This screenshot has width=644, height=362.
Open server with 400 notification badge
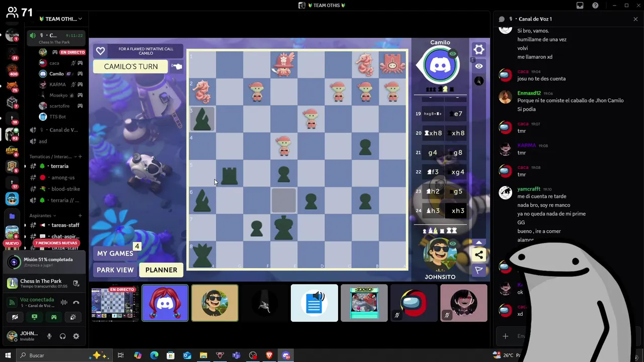click(12, 69)
